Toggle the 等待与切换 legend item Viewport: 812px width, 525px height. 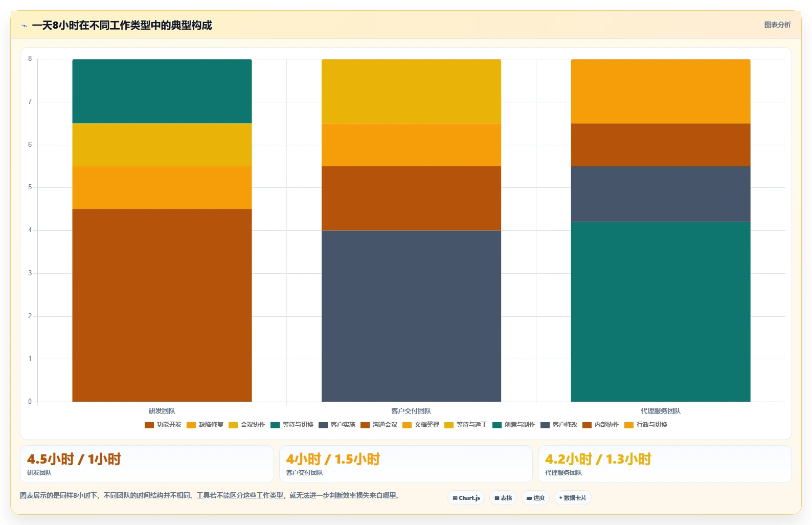click(x=292, y=425)
